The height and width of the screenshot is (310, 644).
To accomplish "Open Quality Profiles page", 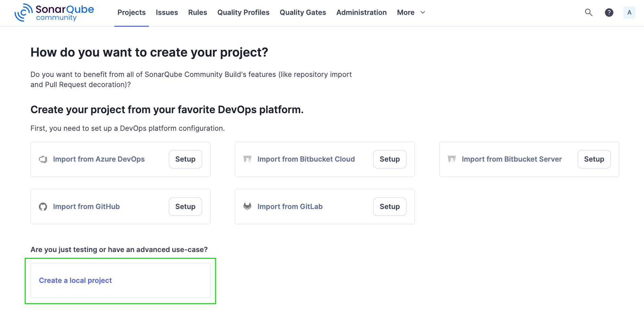I will coord(243,13).
